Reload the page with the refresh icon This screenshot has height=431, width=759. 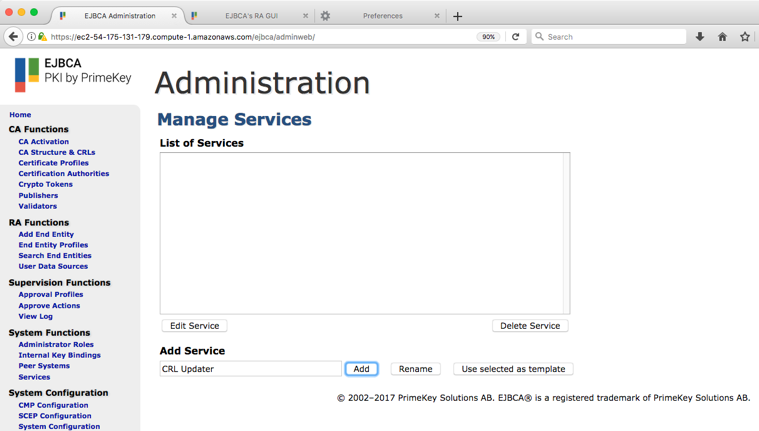(x=516, y=37)
